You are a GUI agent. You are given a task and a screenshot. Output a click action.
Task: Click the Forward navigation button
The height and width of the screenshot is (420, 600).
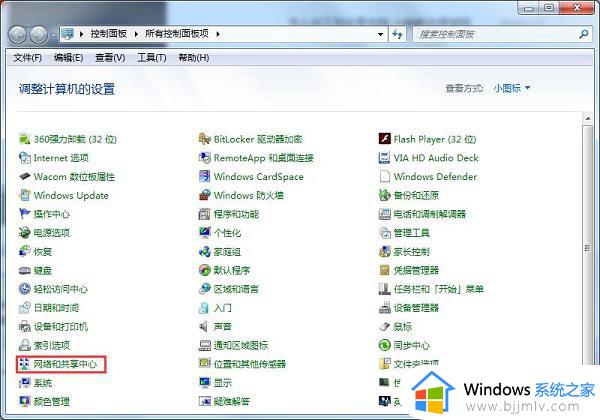(39, 35)
